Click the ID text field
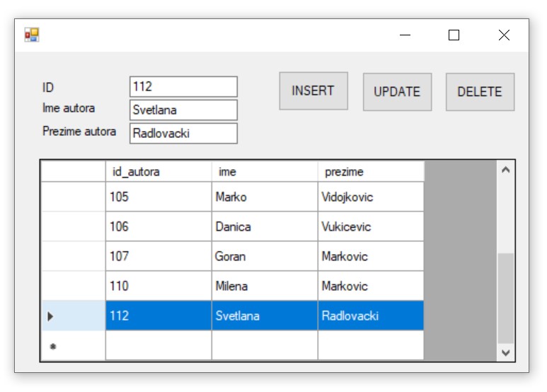Screen dimensions: 547x392 point(183,87)
